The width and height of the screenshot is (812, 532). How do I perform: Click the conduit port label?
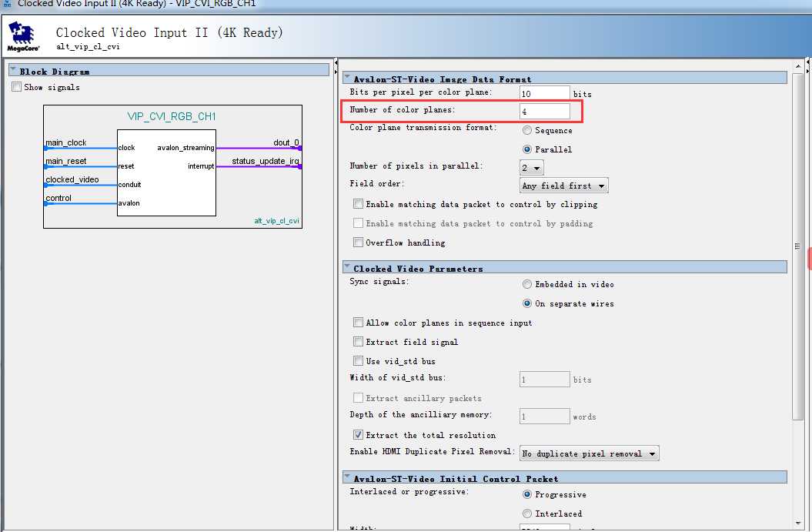pos(129,185)
